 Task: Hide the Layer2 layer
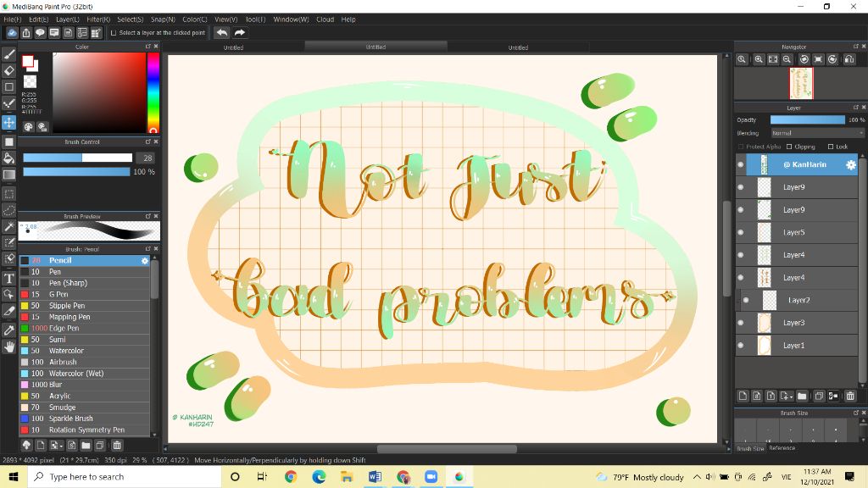click(x=746, y=300)
